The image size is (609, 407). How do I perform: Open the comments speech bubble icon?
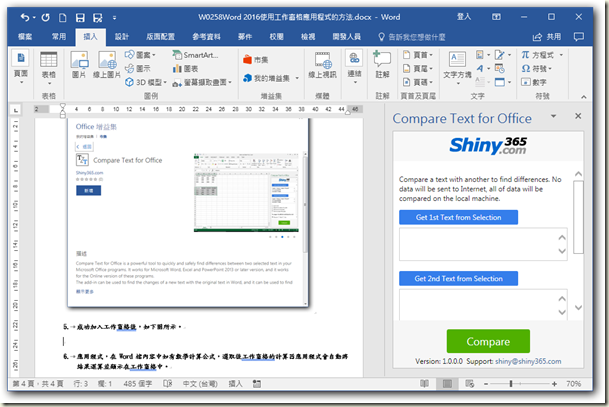coord(579,37)
